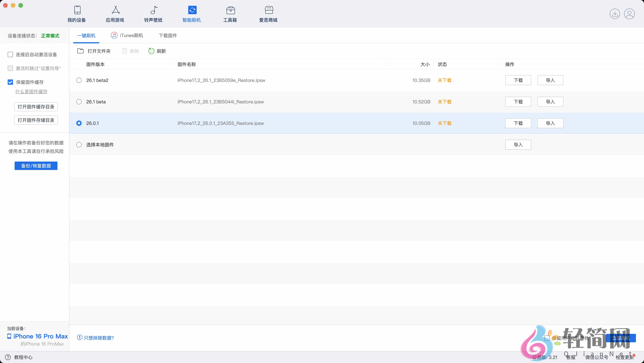Switch to the 下载固件 tab

point(168,35)
